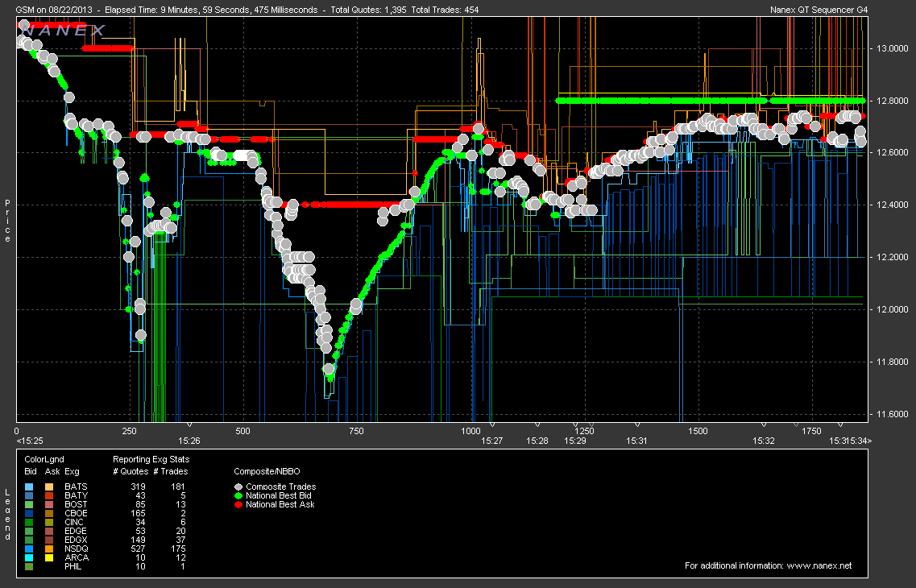This screenshot has width=916, height=588.
Task: Click the BATS exchange name in legend
Action: (x=76, y=487)
